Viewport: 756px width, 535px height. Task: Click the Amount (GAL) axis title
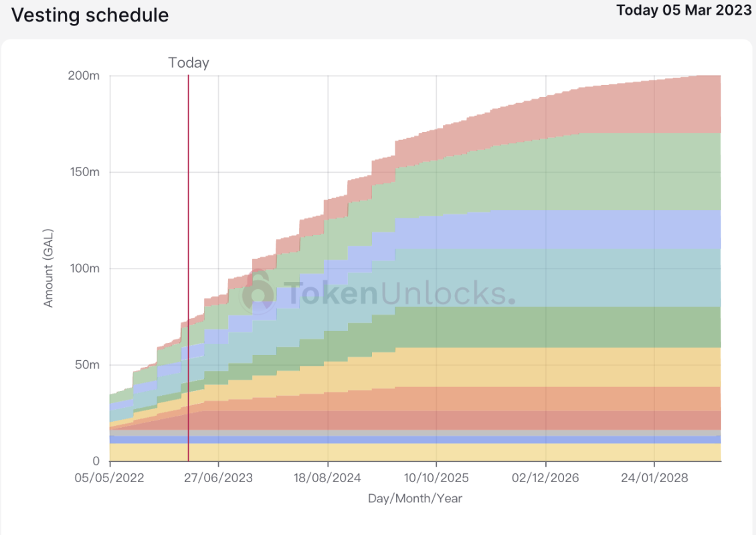[x=48, y=269]
